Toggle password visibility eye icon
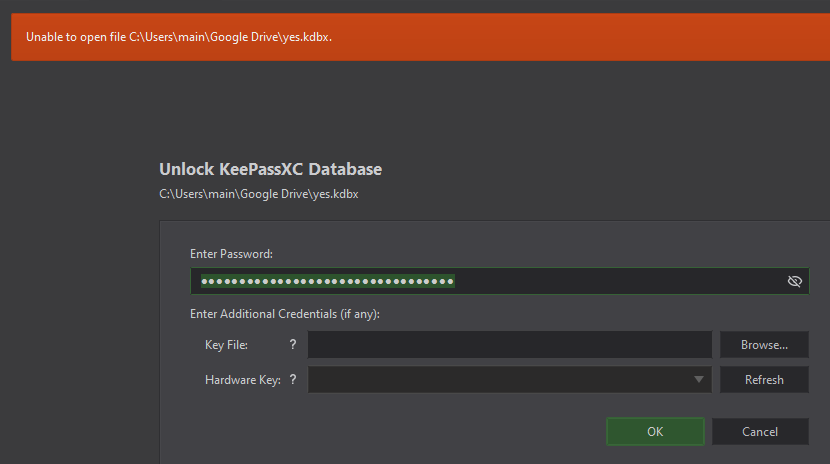Image resolution: width=830 pixels, height=464 pixels. tap(795, 281)
